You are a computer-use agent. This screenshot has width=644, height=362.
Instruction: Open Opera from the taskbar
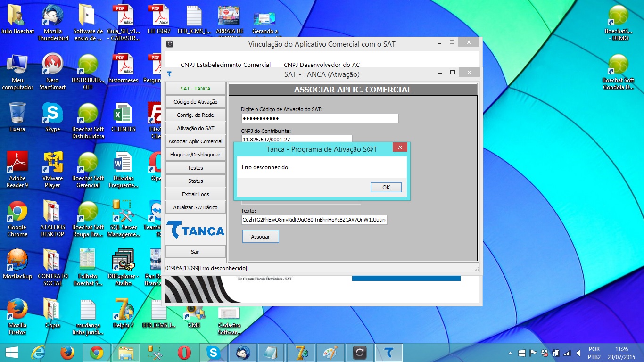click(x=184, y=352)
